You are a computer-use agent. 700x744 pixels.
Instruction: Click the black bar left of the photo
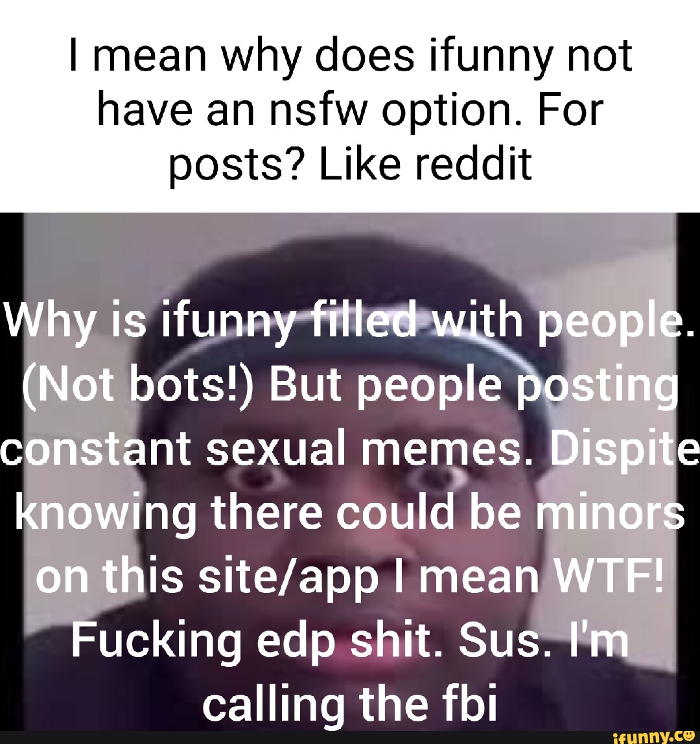click(11, 472)
